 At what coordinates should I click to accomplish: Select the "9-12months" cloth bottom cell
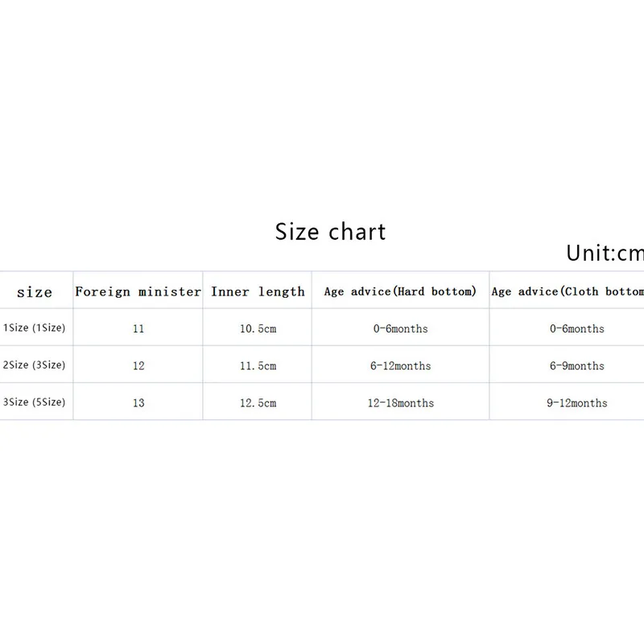point(576,402)
